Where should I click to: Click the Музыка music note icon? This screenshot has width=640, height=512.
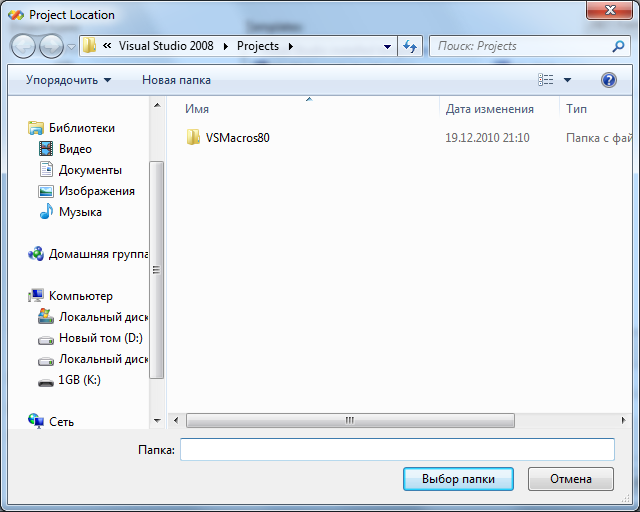(46, 211)
